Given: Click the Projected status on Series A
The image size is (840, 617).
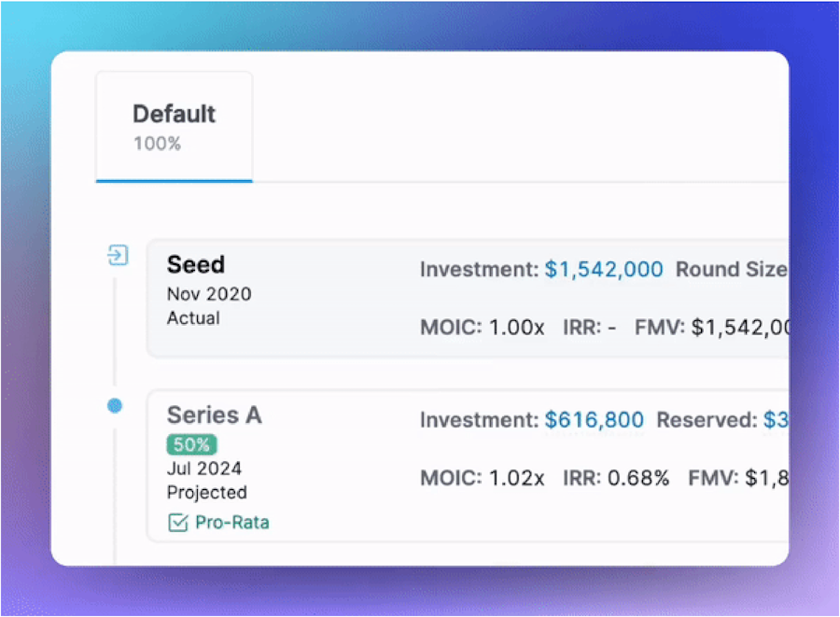Looking at the screenshot, I should [207, 493].
